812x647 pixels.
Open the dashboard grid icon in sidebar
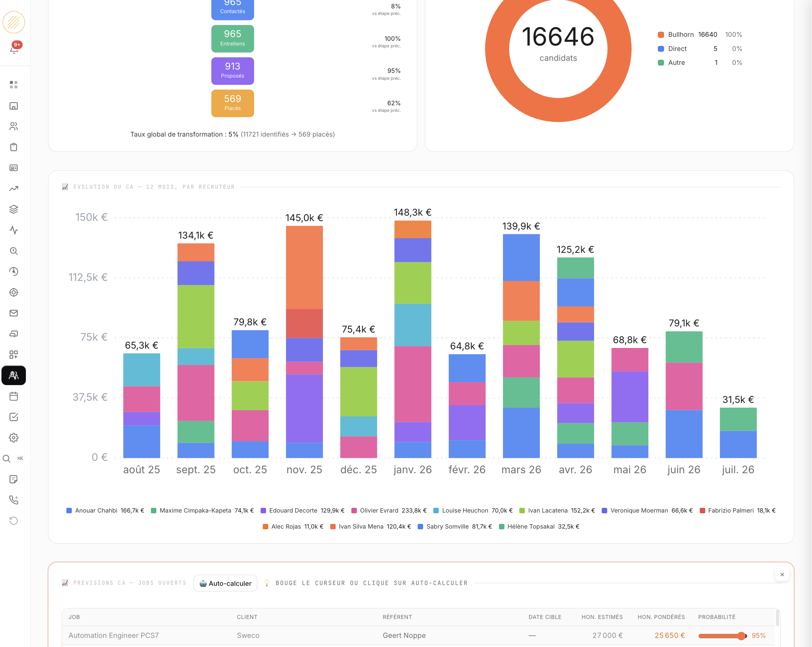(x=14, y=85)
